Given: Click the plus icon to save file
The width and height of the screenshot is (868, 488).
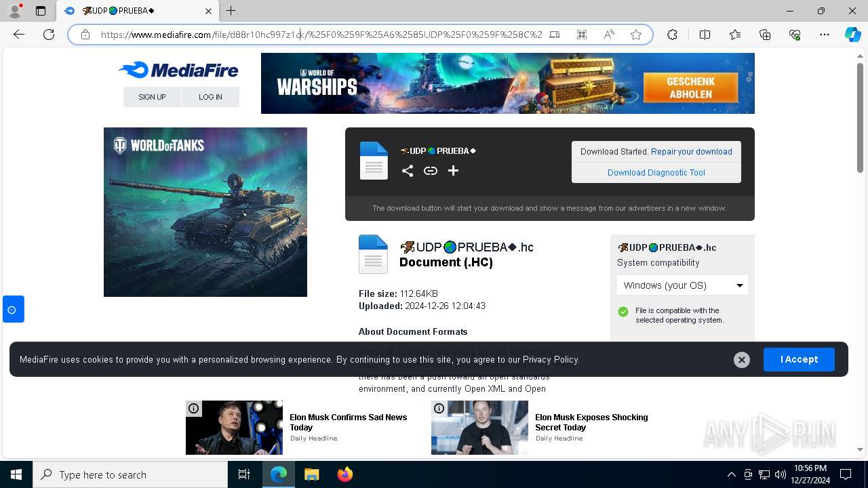Looking at the screenshot, I should (454, 171).
